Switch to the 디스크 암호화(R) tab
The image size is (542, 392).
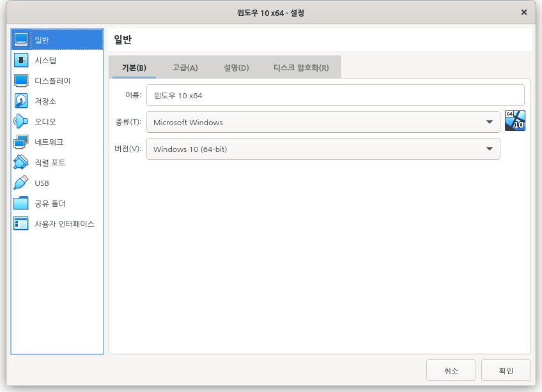point(301,68)
